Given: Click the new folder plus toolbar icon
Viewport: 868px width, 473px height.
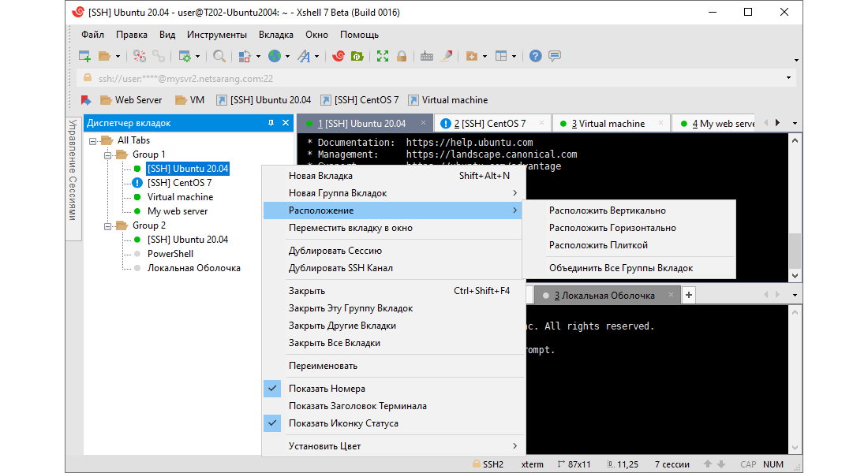Looking at the screenshot, I should [x=471, y=56].
